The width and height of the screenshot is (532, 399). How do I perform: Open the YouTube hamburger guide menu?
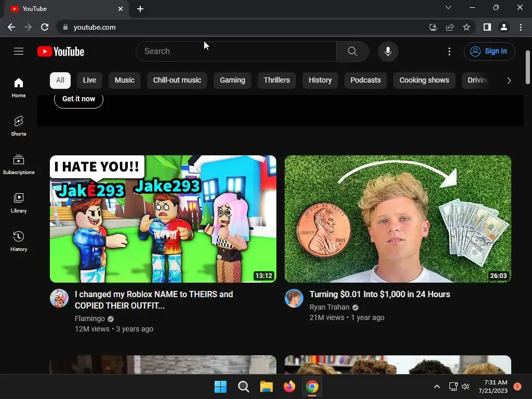point(19,51)
